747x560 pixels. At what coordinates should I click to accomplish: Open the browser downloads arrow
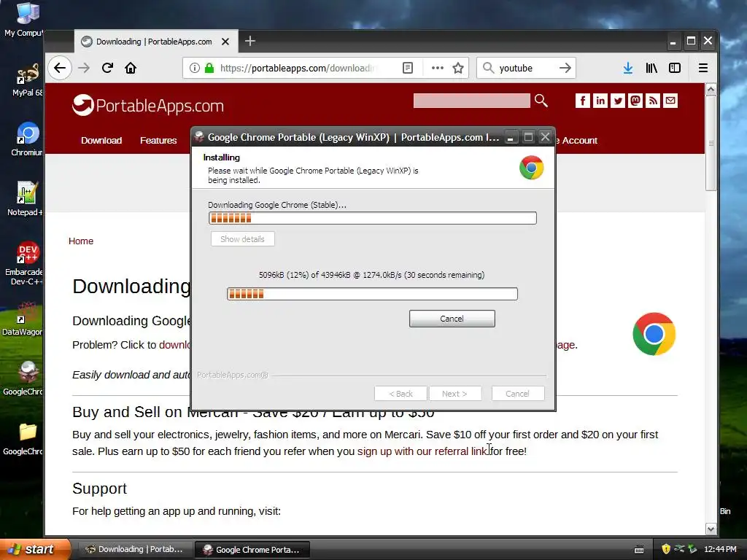[628, 68]
